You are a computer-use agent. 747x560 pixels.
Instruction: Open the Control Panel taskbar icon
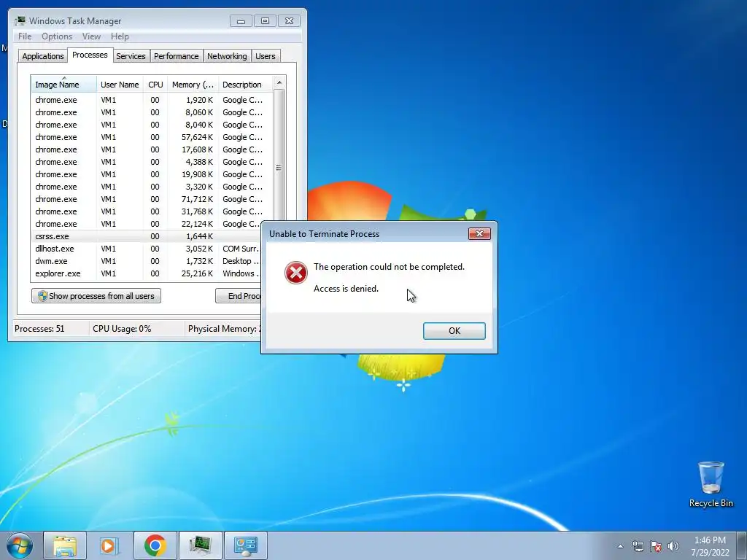pos(245,545)
